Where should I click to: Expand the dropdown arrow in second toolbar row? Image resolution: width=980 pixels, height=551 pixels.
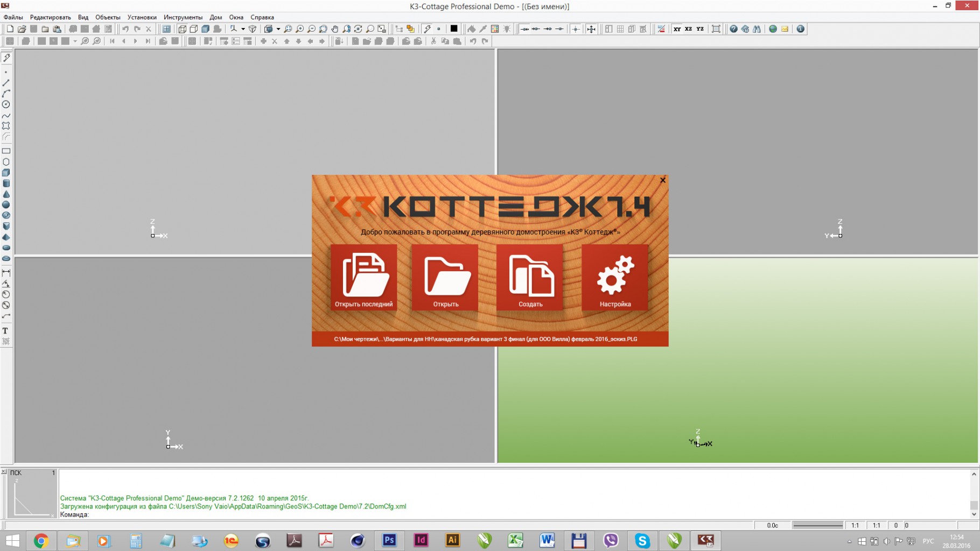75,41
